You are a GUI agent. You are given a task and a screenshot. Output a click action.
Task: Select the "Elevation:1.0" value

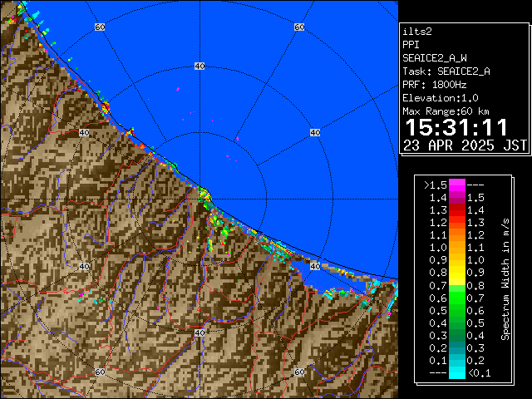pyautogui.click(x=441, y=98)
